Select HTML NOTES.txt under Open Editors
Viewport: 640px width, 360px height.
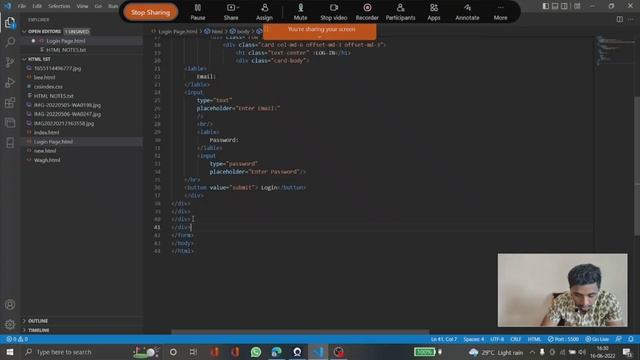pos(82,50)
